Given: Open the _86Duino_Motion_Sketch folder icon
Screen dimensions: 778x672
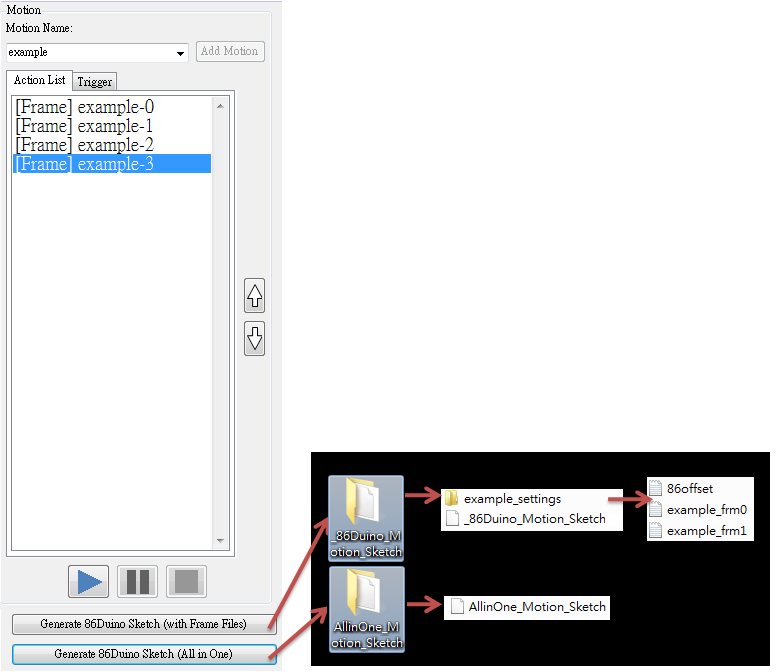Looking at the screenshot, I should tap(366, 518).
